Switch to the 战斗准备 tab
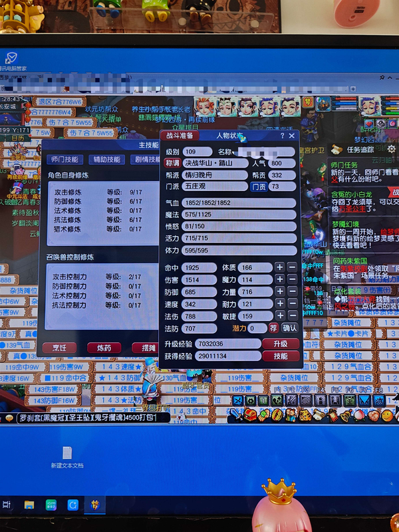 click(180, 136)
